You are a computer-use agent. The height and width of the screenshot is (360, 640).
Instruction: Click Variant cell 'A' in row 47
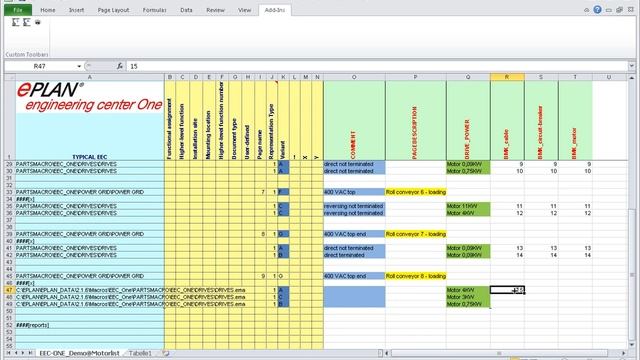pos(283,290)
